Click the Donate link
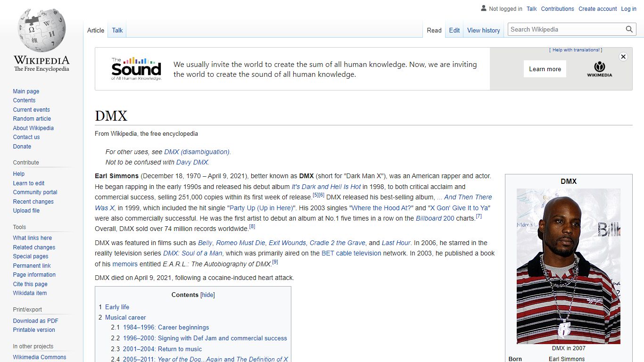644x362 pixels. (x=22, y=147)
